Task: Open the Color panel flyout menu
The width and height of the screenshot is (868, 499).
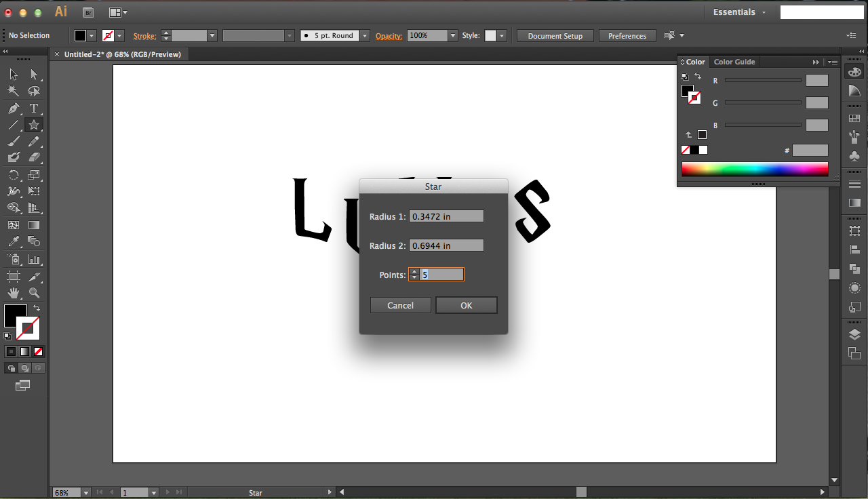Action: click(832, 62)
